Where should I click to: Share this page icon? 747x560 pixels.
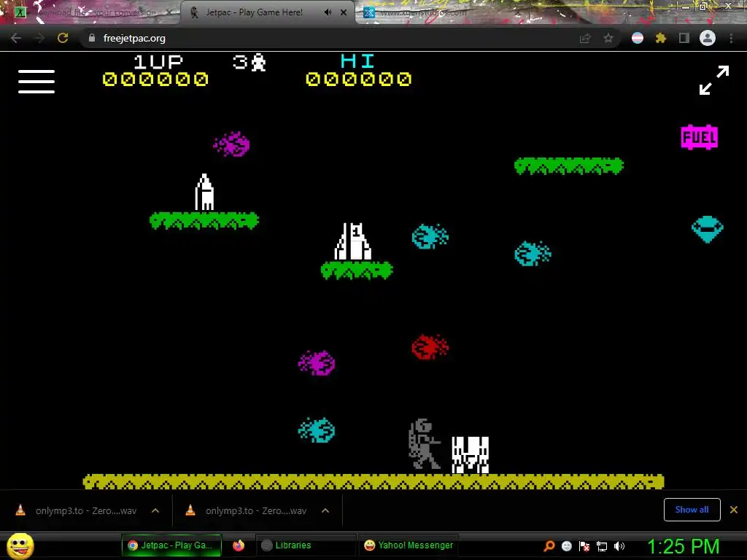coord(585,38)
